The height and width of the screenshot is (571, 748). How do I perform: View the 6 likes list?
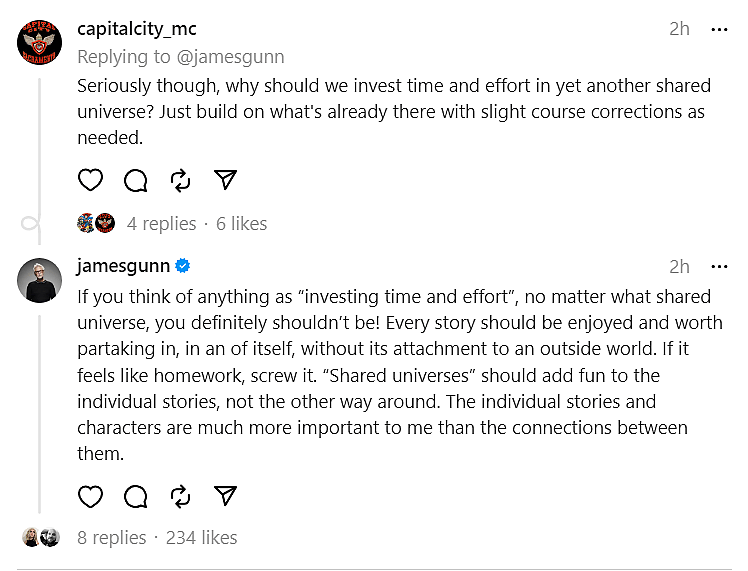pos(241,223)
